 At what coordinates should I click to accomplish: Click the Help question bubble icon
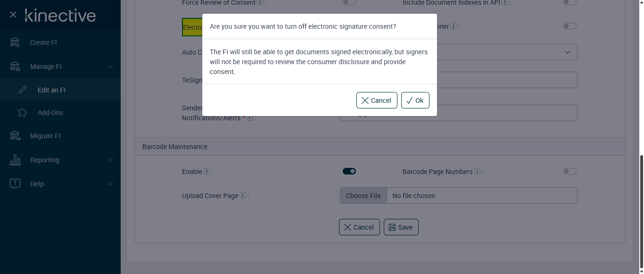[x=15, y=184]
